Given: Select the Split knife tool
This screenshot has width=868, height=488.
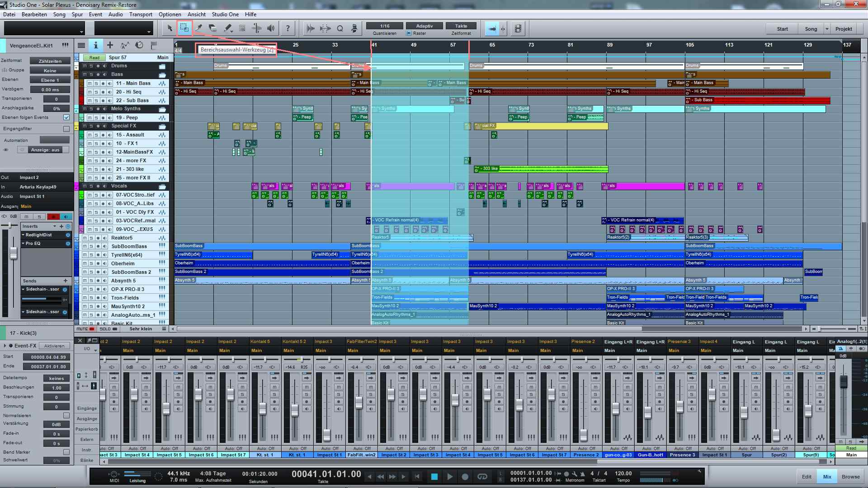Looking at the screenshot, I should tap(198, 28).
